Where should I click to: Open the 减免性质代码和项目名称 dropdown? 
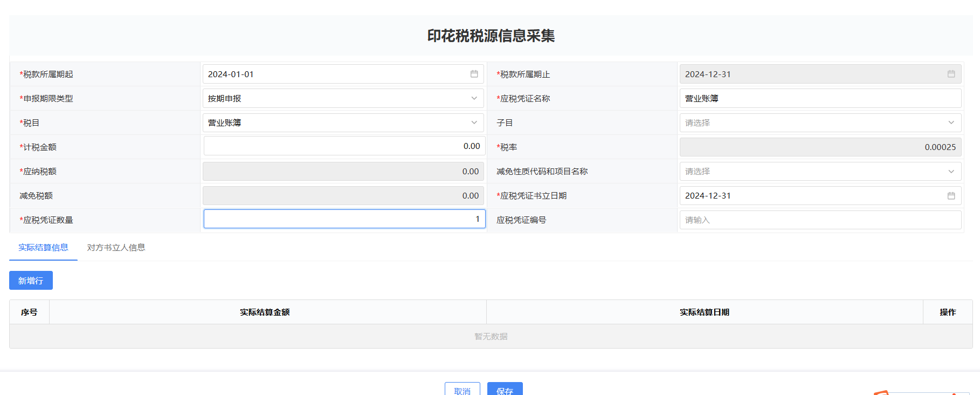point(820,171)
